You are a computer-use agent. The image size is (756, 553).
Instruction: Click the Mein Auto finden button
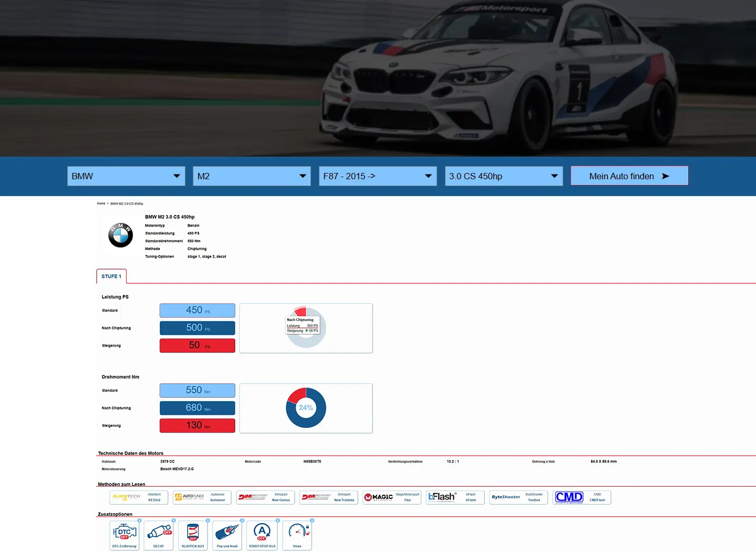[x=629, y=176]
